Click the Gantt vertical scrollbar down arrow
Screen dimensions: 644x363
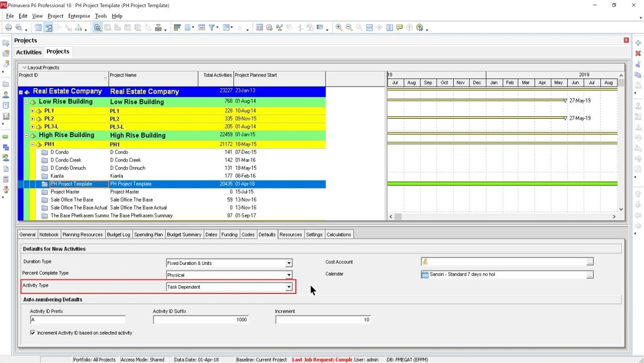click(x=621, y=209)
